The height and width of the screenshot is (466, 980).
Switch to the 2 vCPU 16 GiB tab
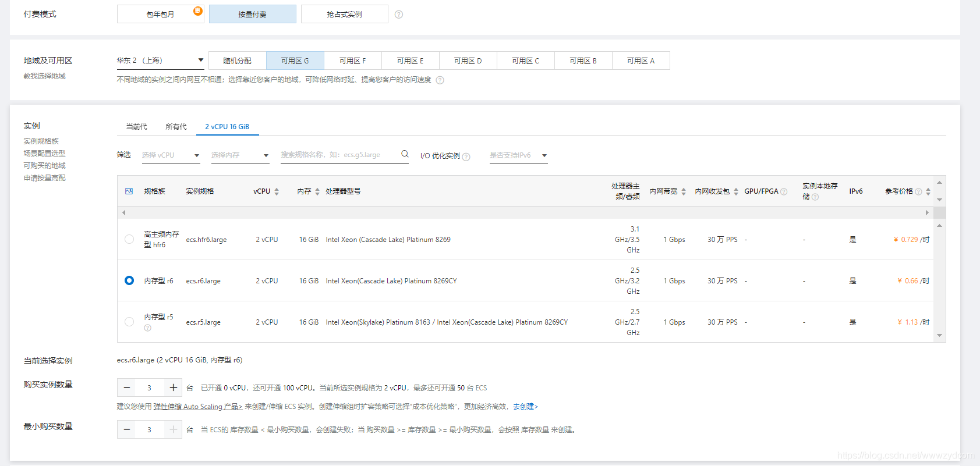pos(227,126)
